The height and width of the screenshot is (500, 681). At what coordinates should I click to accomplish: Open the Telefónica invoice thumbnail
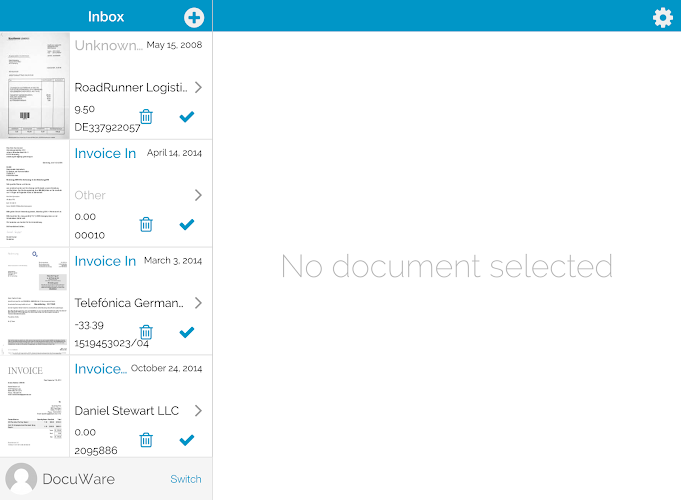click(x=35, y=301)
